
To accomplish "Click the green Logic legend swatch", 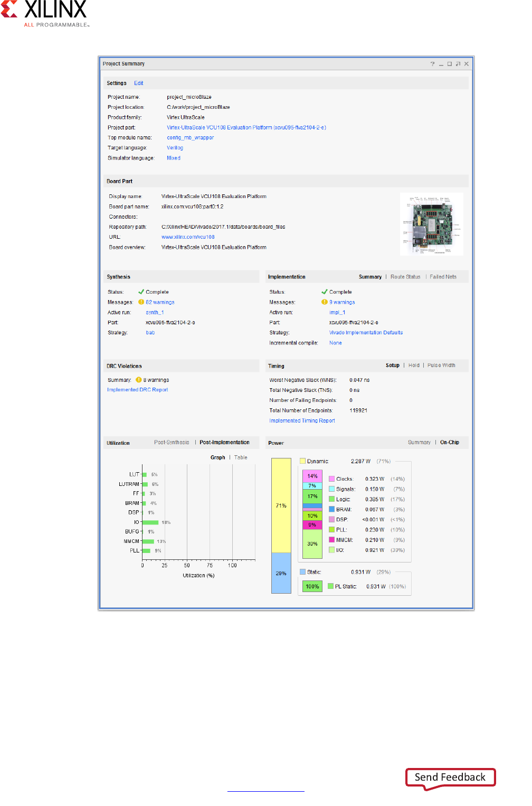I will pyautogui.click(x=332, y=499).
